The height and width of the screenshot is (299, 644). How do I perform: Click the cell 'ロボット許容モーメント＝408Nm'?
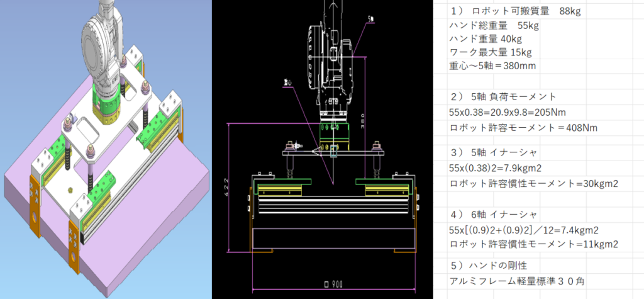coord(523,127)
